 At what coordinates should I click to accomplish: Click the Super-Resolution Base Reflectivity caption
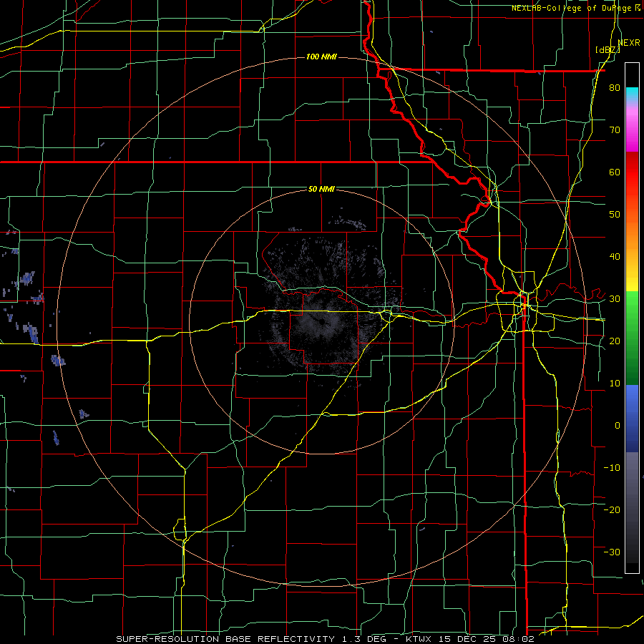coord(225,639)
